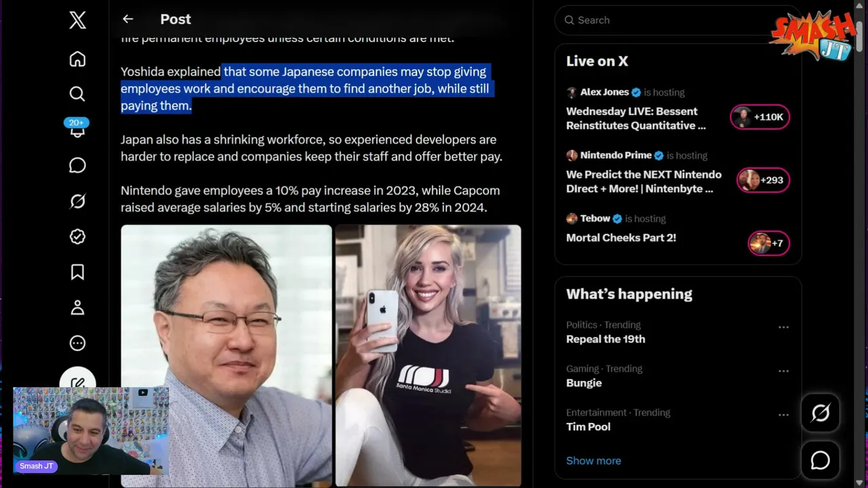Click the 'What's happening' heading
The width and height of the screenshot is (868, 488).
click(x=629, y=294)
